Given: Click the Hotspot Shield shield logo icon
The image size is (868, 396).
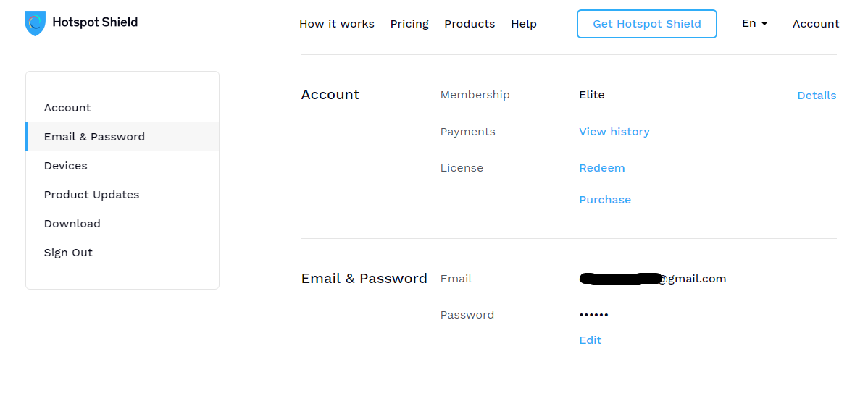Looking at the screenshot, I should (x=35, y=23).
